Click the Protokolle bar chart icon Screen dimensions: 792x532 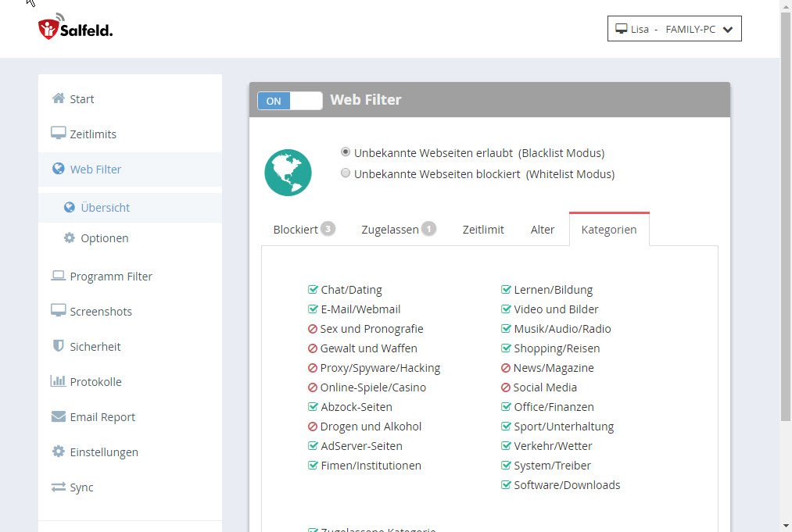tap(58, 381)
